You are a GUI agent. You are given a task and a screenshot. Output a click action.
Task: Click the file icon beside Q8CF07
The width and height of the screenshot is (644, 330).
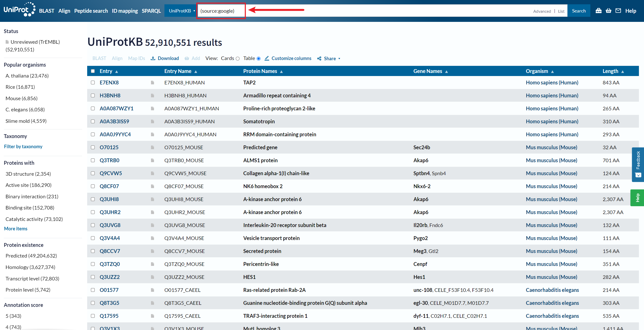pos(152,186)
